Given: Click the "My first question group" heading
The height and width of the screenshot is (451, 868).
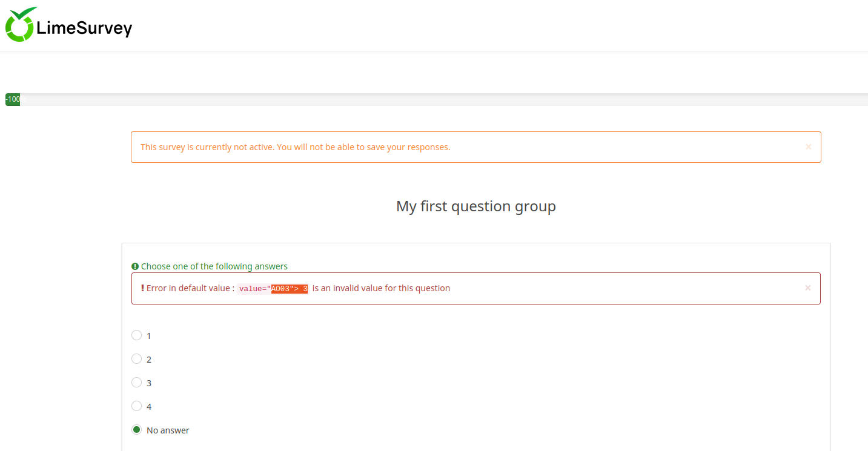Looking at the screenshot, I should [475, 206].
